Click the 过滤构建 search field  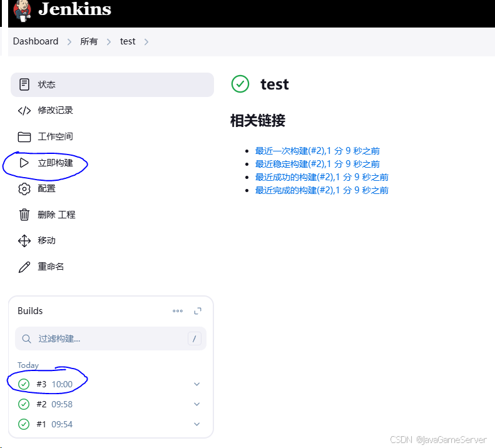tap(111, 339)
